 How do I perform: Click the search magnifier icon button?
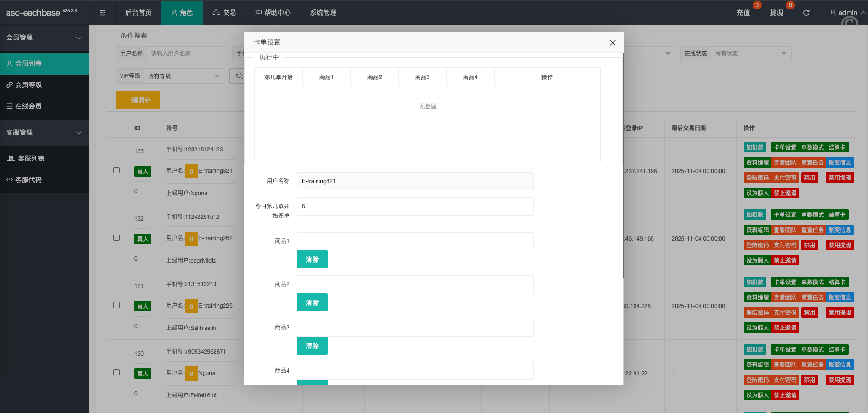[x=238, y=76]
